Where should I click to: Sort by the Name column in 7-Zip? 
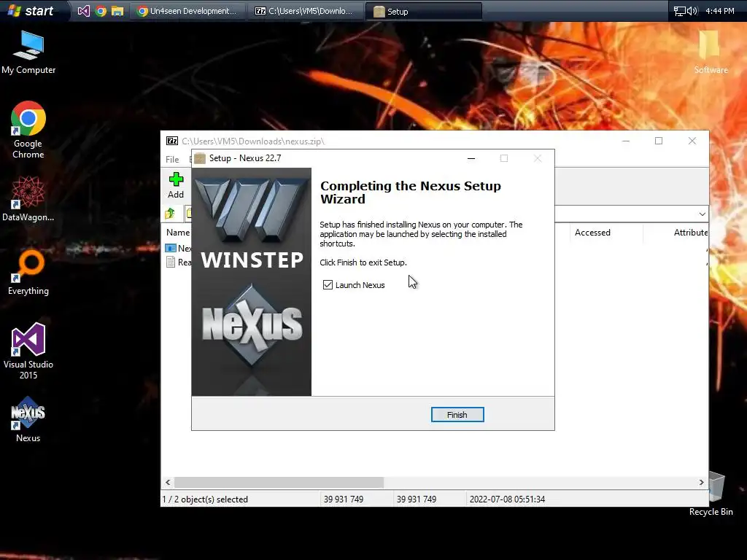point(178,233)
